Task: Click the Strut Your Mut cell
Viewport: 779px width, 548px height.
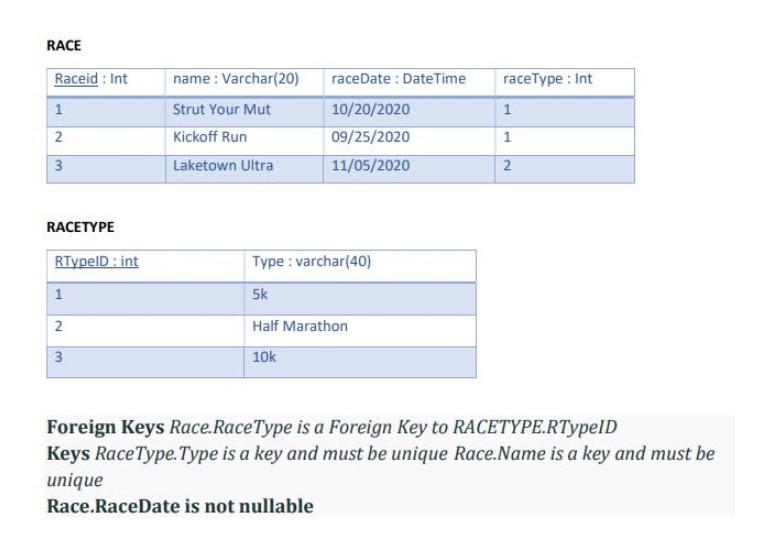Action: click(244, 111)
